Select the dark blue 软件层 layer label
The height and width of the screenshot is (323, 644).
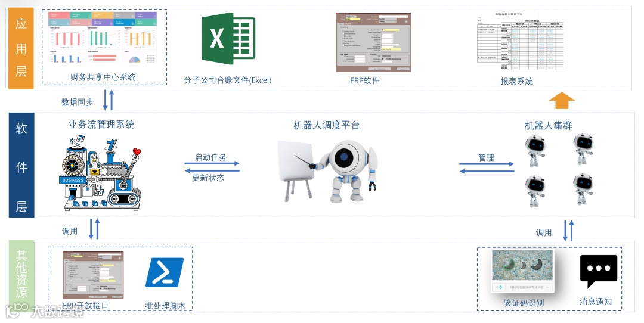(21, 165)
